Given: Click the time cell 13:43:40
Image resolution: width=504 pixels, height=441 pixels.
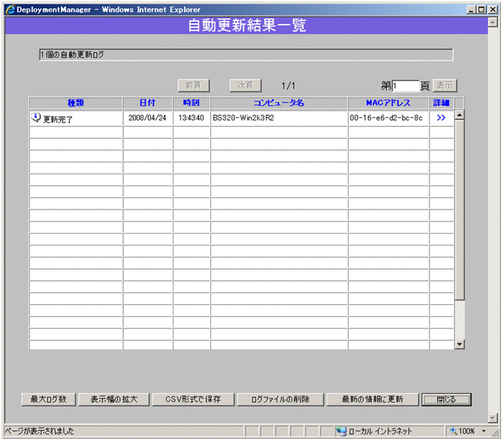Looking at the screenshot, I should point(192,118).
